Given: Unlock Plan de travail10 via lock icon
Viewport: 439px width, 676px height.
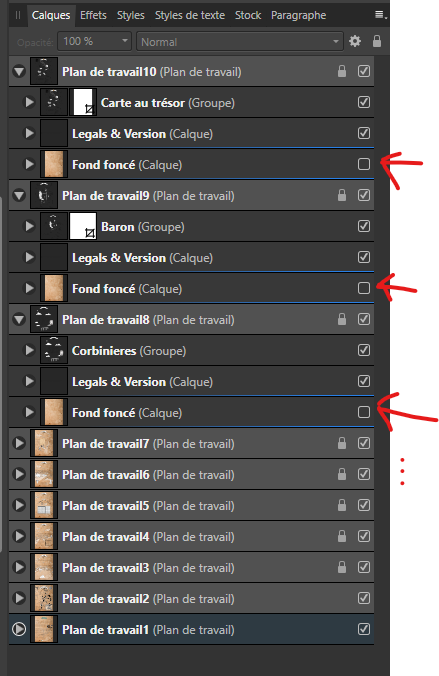Looking at the screenshot, I should click(342, 71).
